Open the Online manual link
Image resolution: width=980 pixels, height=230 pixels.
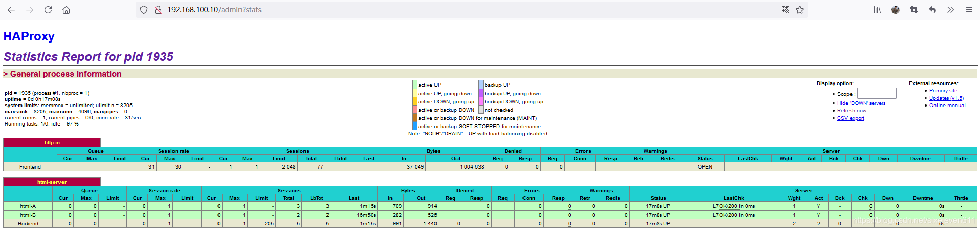947,106
